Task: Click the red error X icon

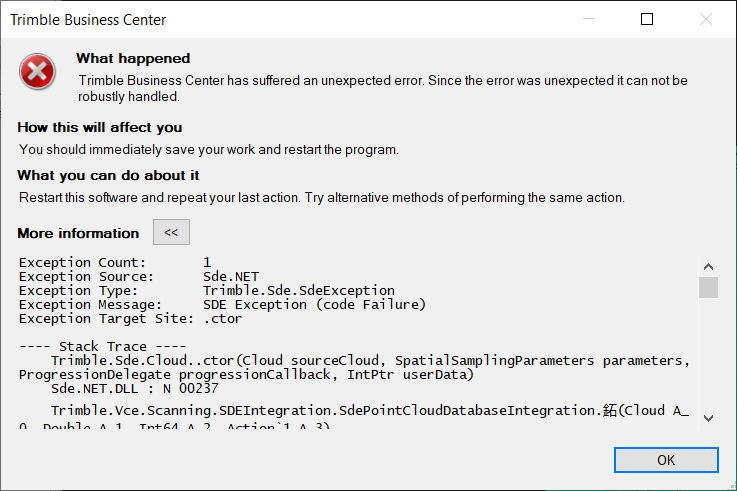Action: click(38, 72)
